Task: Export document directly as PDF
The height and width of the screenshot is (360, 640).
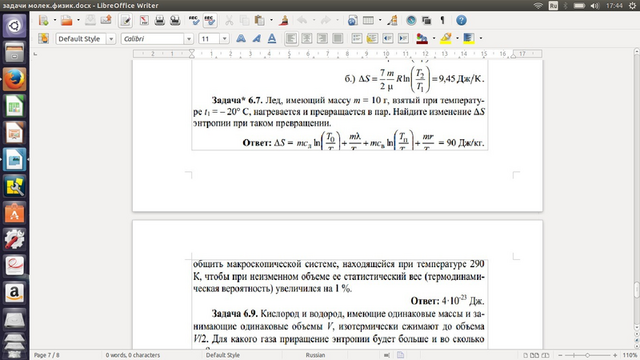Action: pos(144,20)
